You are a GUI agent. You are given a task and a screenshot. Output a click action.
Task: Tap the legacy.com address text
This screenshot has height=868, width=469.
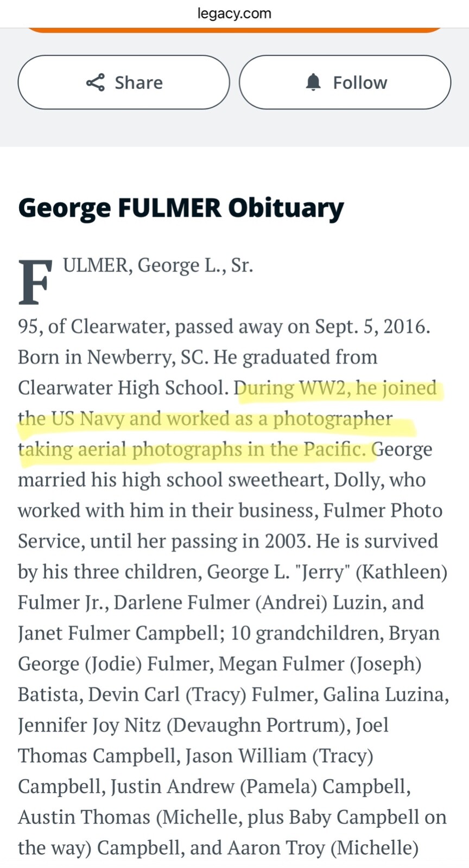[x=234, y=13]
